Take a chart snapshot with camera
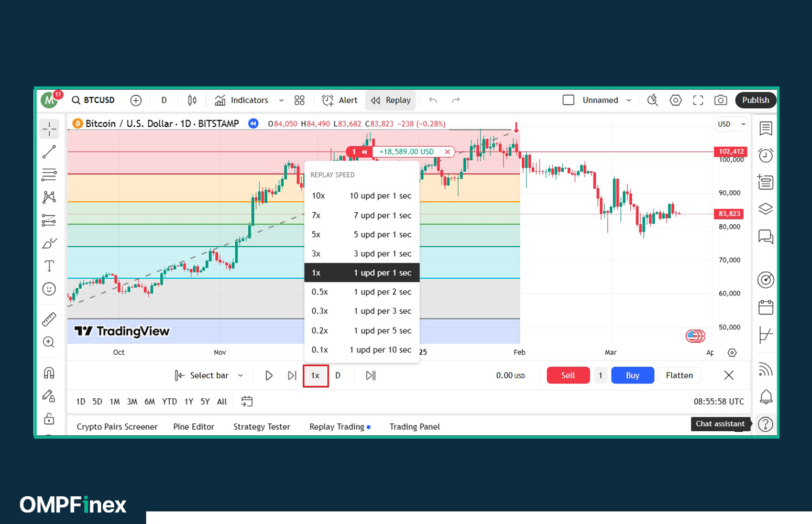Screen dimensions: 812x524 pyautogui.click(x=721, y=100)
